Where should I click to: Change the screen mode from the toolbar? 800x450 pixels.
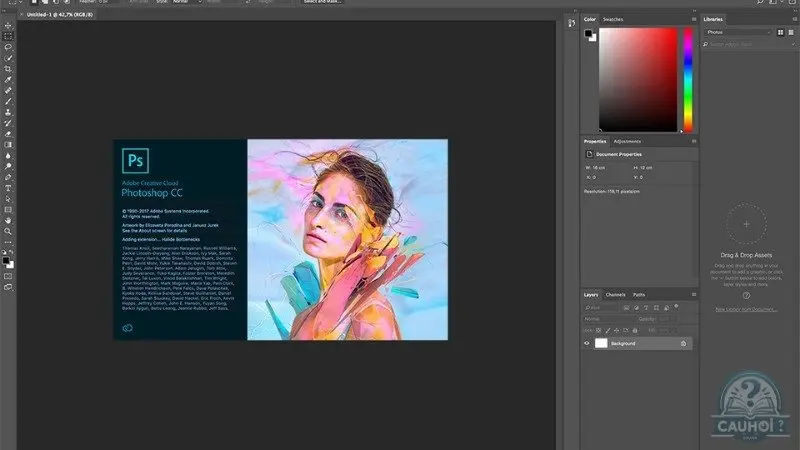coord(8,287)
